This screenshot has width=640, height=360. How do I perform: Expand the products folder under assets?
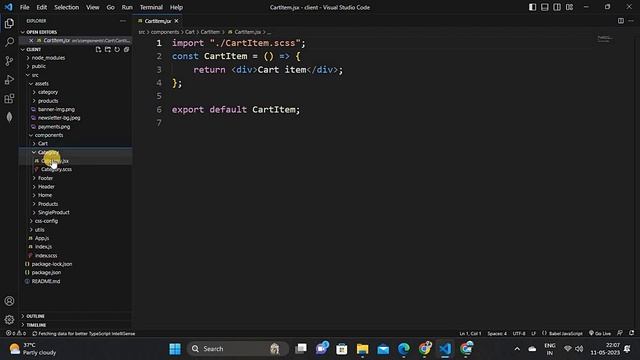pyautogui.click(x=48, y=101)
